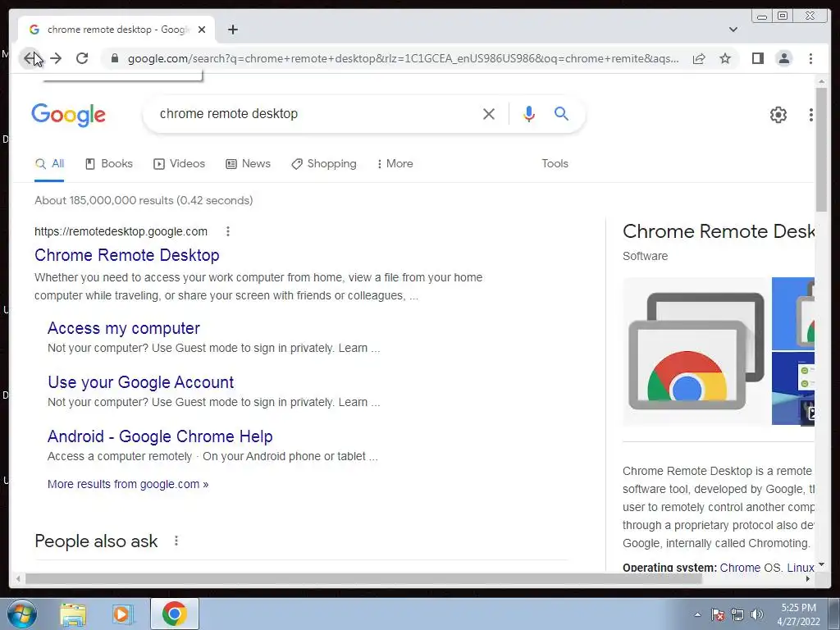
Task: Click More results from google.com
Action: coord(128,484)
